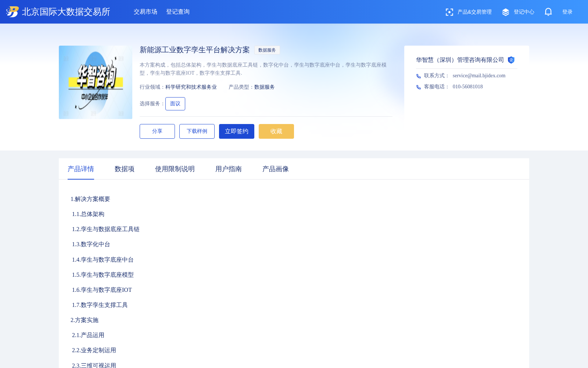
Task: Click the 产品&交易管理 scan icon
Action: point(449,12)
